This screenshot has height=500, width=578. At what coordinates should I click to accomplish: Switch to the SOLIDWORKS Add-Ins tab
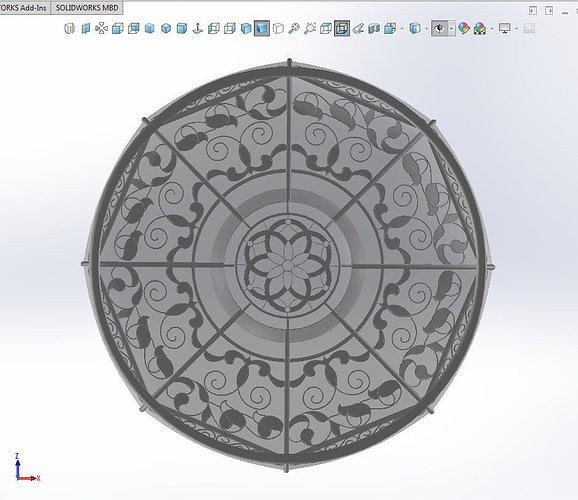click(24, 8)
